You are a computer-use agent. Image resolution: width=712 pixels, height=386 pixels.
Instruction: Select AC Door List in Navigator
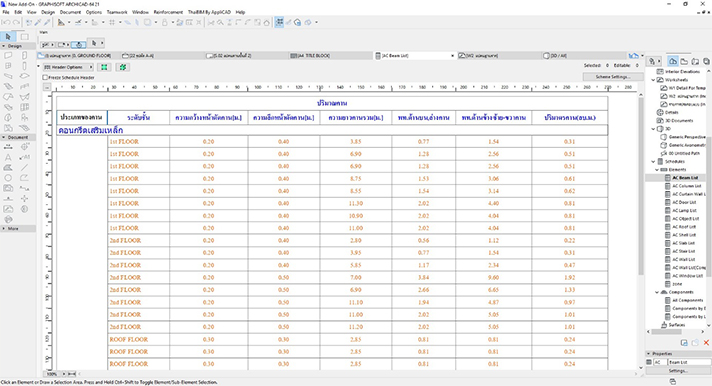click(684, 203)
